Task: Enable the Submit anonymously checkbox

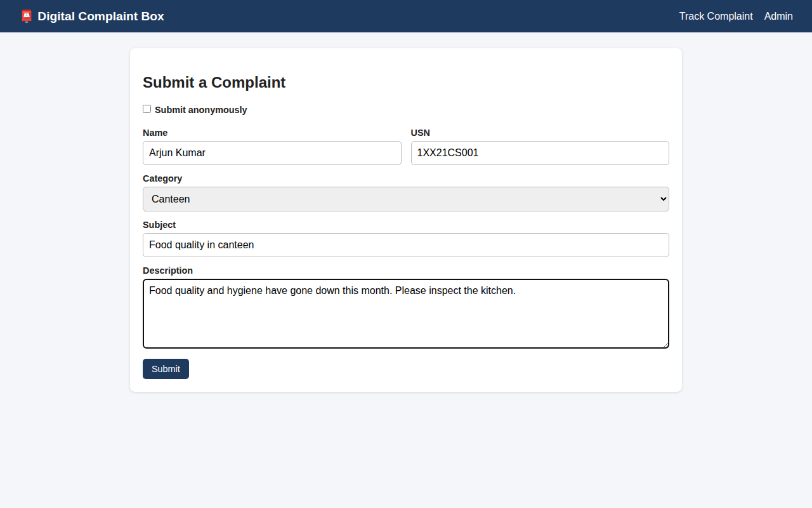Action: [x=147, y=109]
